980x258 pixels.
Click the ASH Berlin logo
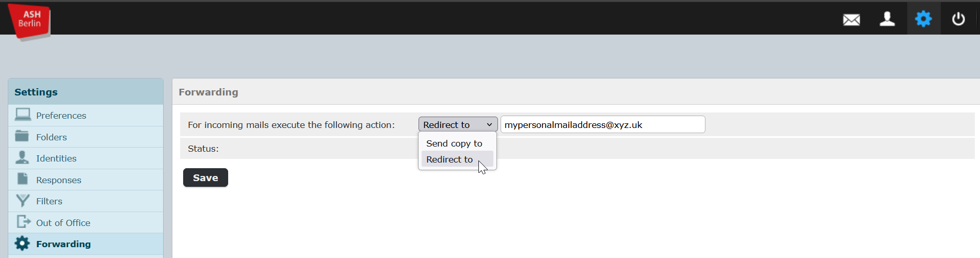(29, 21)
